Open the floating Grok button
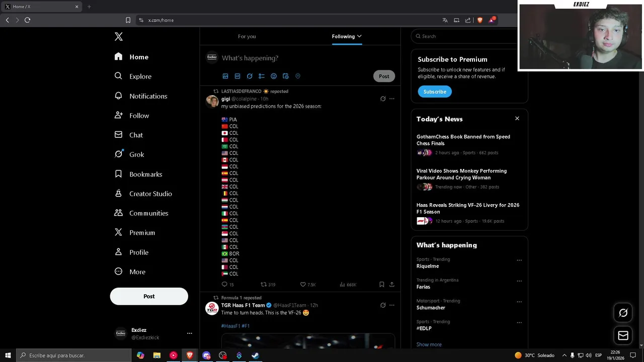Screen dimensions: 644x362 coord(623,313)
